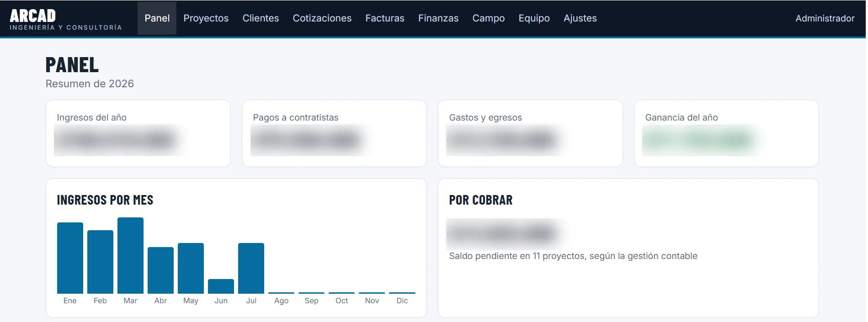The width and height of the screenshot is (868, 322).
Task: Open the Ganancia del año card
Action: click(x=726, y=133)
